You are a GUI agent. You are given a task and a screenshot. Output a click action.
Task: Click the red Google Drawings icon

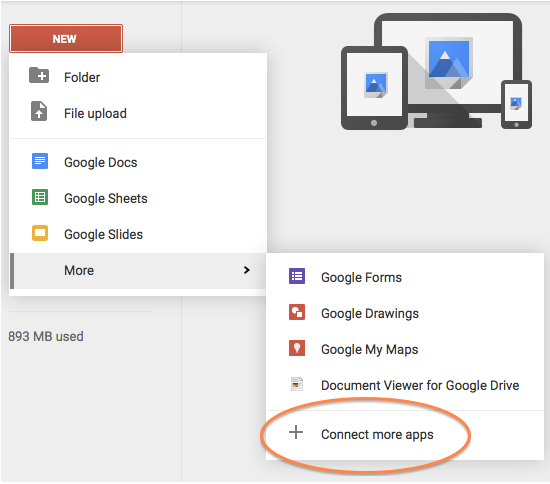[x=297, y=312]
